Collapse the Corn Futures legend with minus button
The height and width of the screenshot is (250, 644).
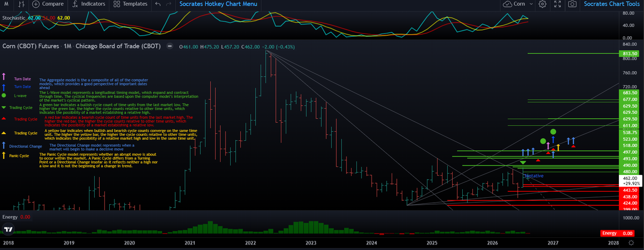(170, 46)
